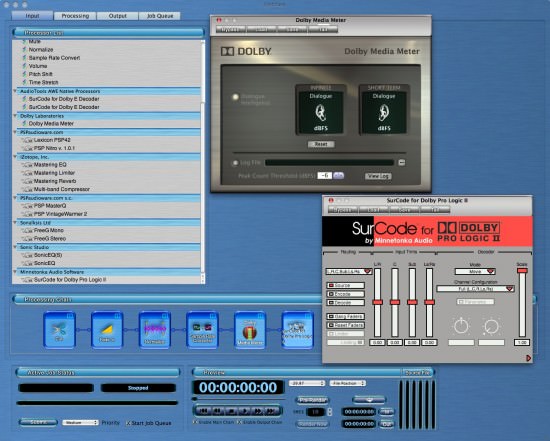Click the fast-forward button in Preview transport

point(258,410)
